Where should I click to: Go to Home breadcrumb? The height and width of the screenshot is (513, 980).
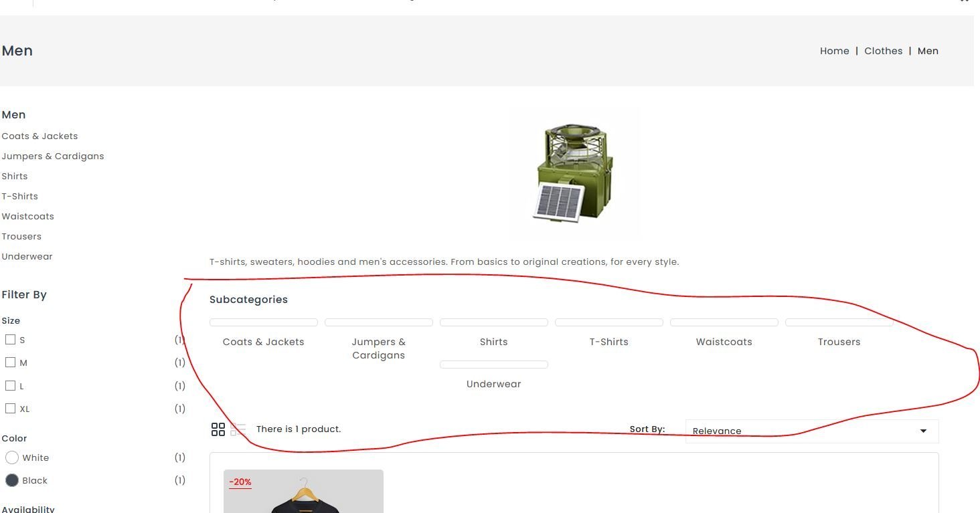tap(834, 51)
